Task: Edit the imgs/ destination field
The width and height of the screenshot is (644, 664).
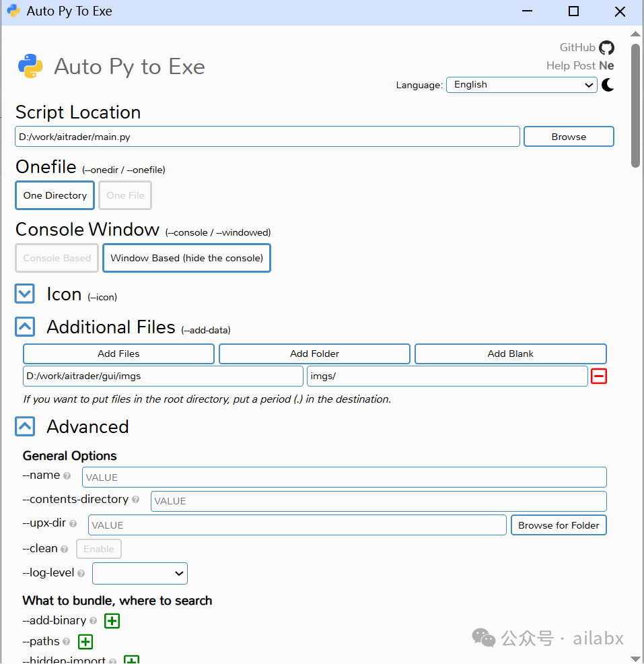Action: click(448, 376)
